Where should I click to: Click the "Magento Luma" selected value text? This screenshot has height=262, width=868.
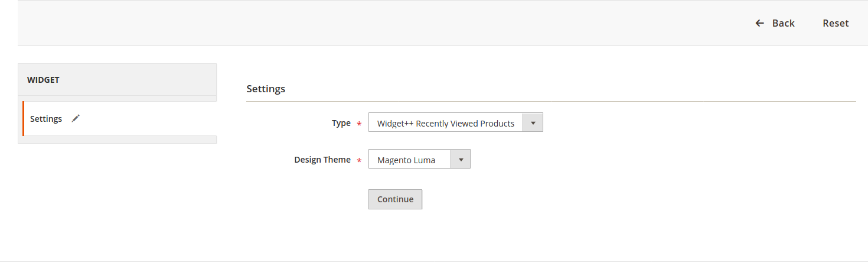pos(406,160)
